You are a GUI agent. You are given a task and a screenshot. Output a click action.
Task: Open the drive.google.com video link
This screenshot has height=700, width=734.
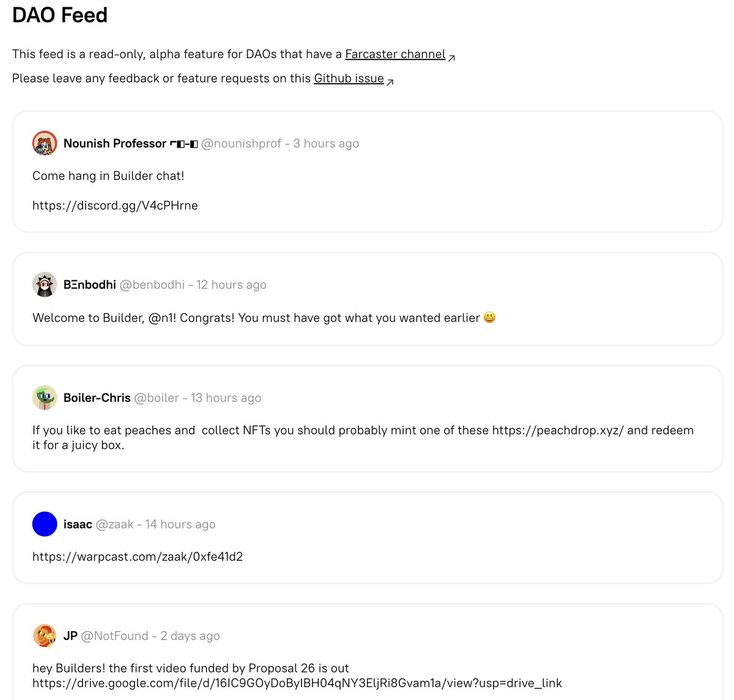tap(297, 683)
